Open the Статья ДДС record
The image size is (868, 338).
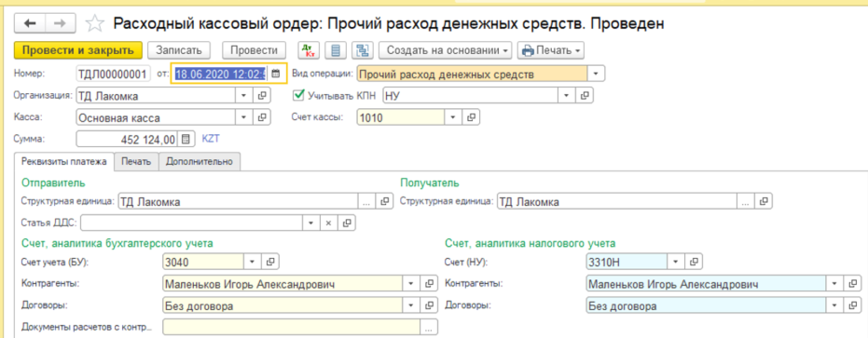click(x=347, y=223)
